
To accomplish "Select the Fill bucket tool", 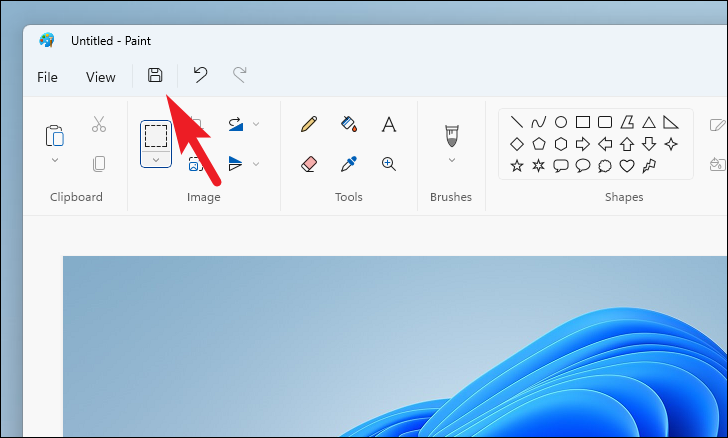I will pos(349,124).
